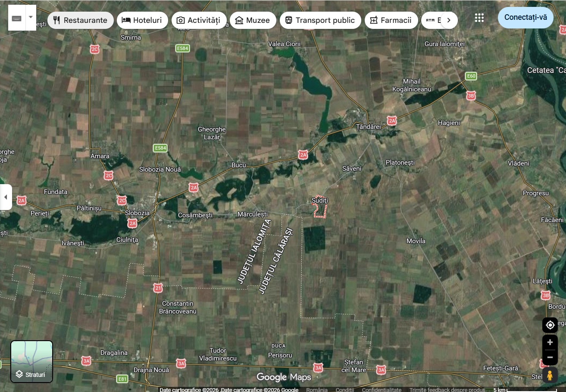The image size is (566, 392).
Task: Select the Street View pegman icon
Action: pos(550,376)
